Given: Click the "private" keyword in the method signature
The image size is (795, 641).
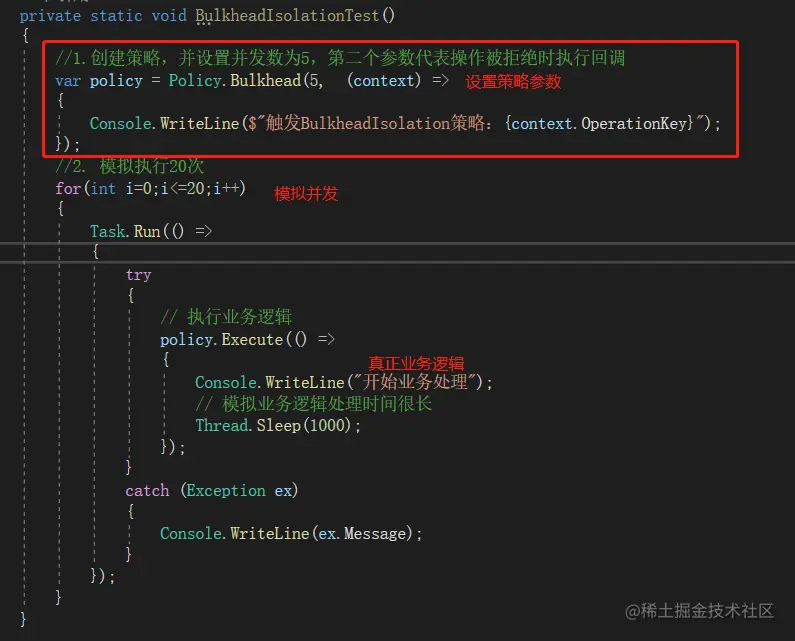Looking at the screenshot, I should pos(50,16).
